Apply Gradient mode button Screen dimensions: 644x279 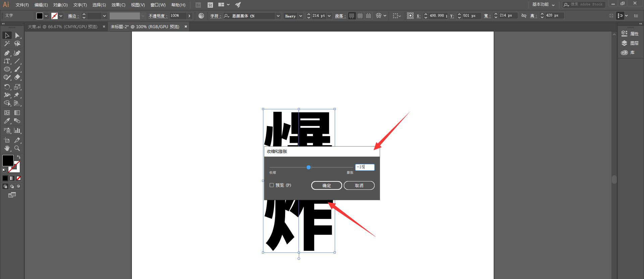[x=12, y=178]
